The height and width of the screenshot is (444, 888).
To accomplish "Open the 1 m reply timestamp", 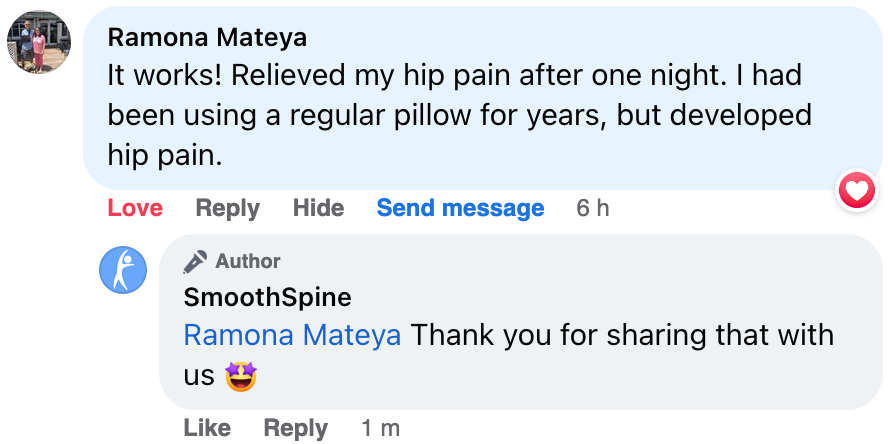I will coord(380,428).
